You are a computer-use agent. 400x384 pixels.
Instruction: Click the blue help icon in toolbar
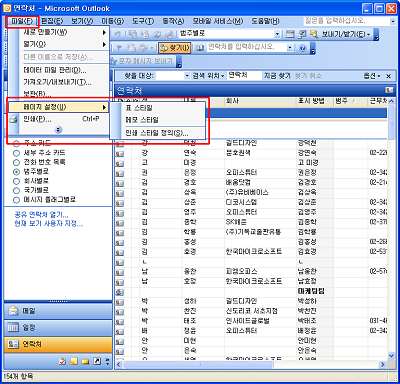click(x=302, y=48)
